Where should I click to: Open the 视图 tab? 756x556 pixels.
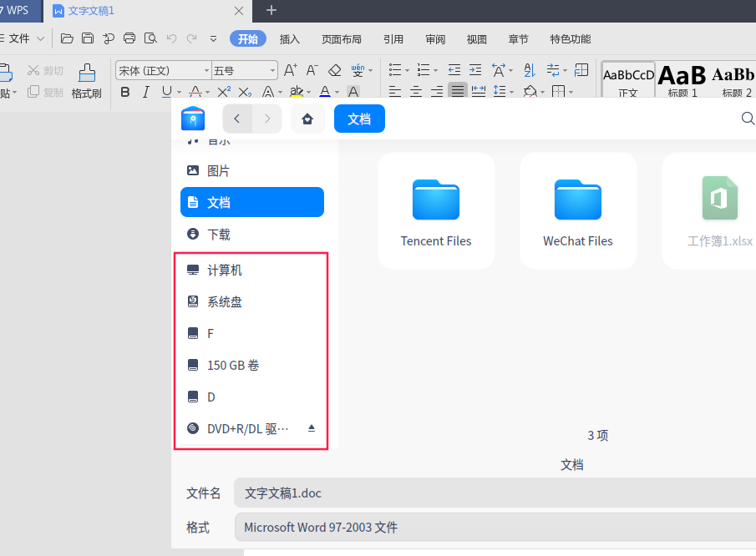click(x=476, y=39)
